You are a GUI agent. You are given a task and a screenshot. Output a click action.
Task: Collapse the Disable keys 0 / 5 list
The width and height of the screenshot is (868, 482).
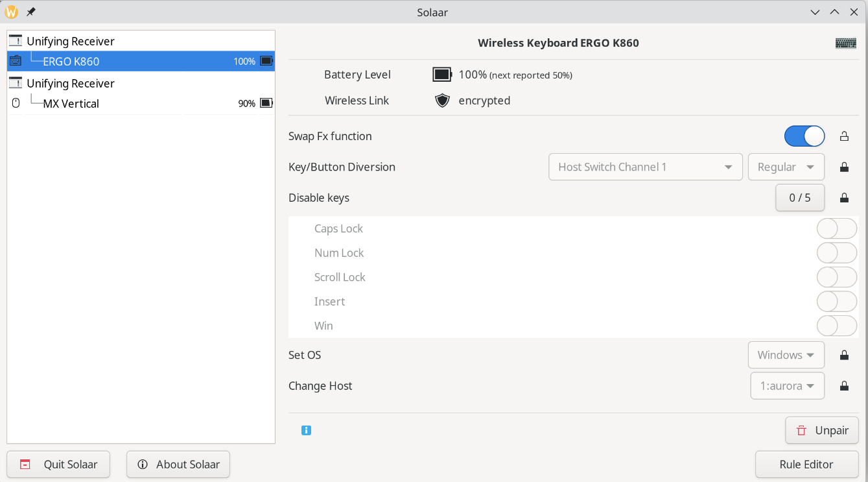pyautogui.click(x=800, y=198)
